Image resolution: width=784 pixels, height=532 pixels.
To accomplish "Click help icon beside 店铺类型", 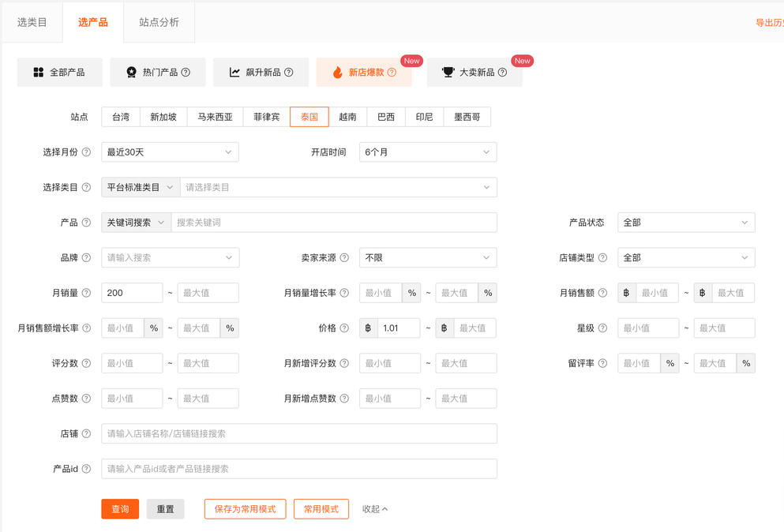I will [x=603, y=257].
